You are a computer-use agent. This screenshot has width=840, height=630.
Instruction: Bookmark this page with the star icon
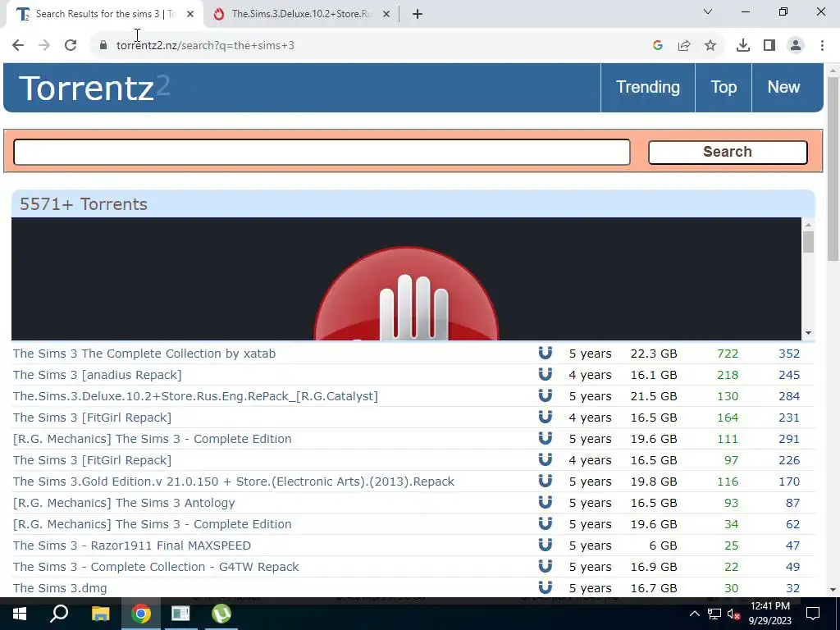click(710, 46)
